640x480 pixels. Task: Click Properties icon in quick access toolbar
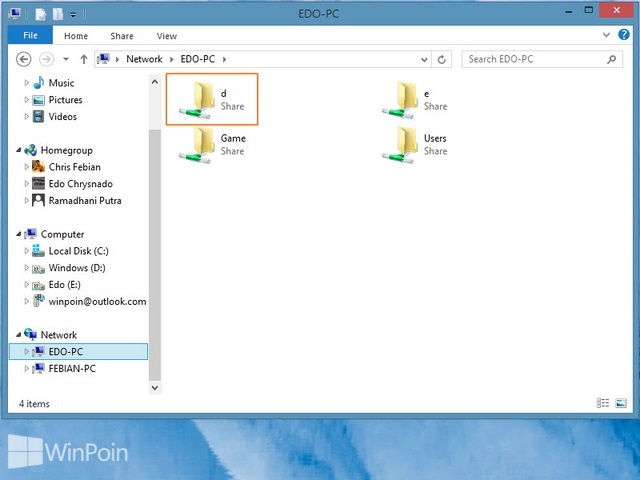(40, 14)
